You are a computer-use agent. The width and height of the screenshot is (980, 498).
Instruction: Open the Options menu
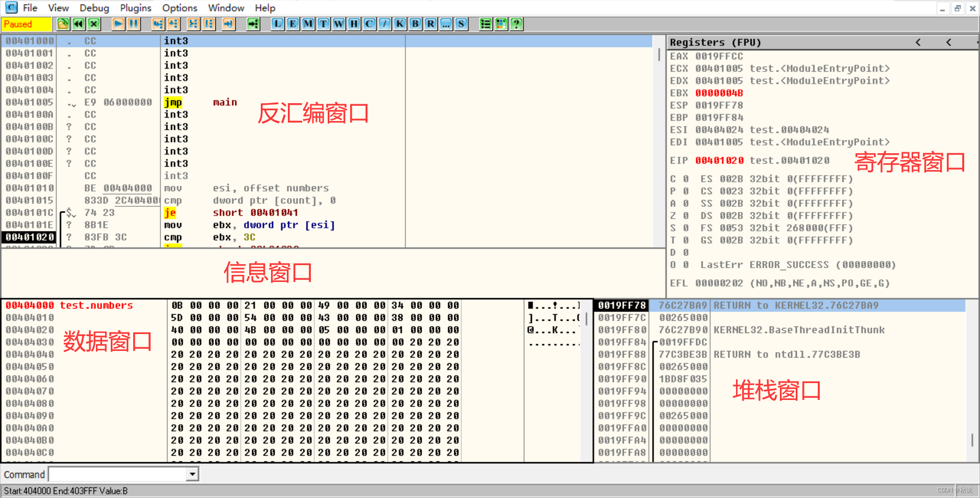coord(180,8)
